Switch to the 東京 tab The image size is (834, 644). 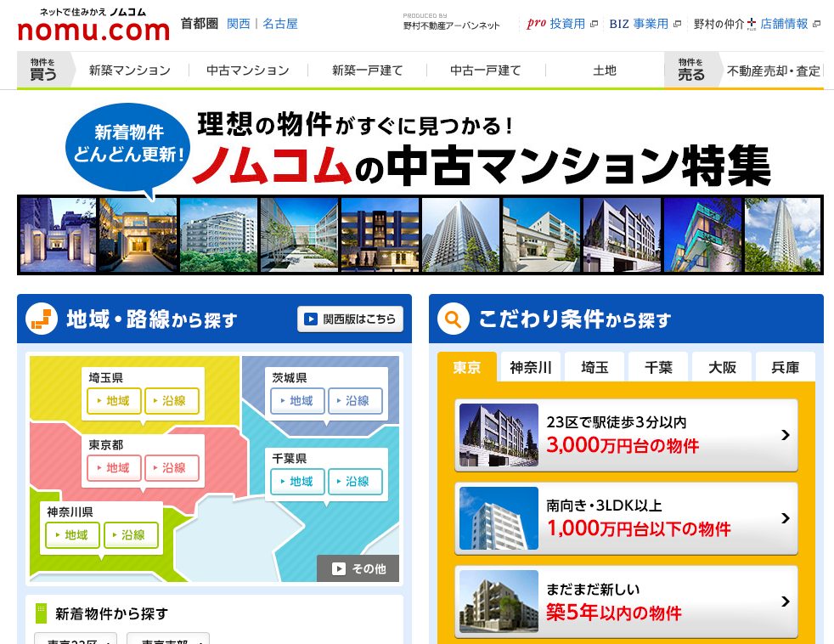467,367
